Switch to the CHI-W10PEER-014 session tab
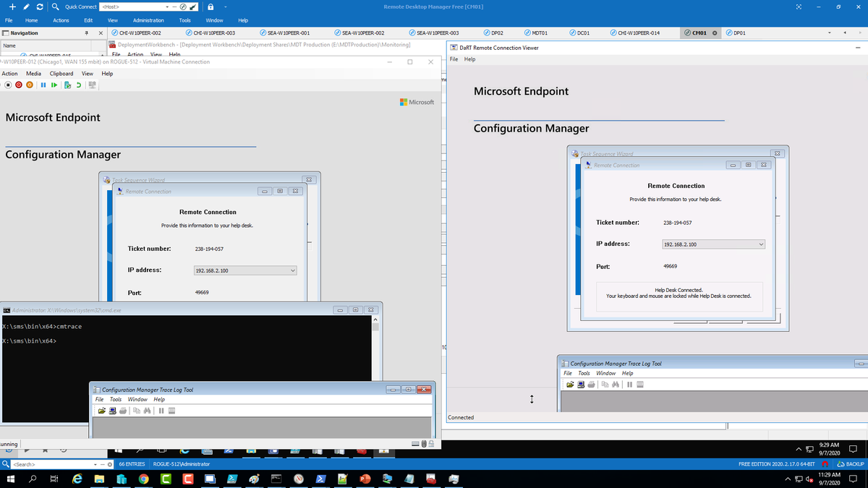 pyautogui.click(x=635, y=33)
